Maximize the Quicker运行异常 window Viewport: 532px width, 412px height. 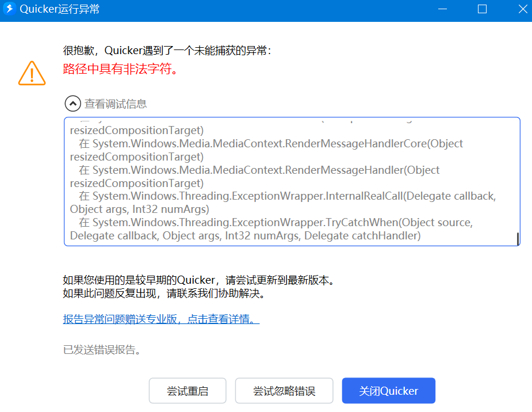[482, 9]
